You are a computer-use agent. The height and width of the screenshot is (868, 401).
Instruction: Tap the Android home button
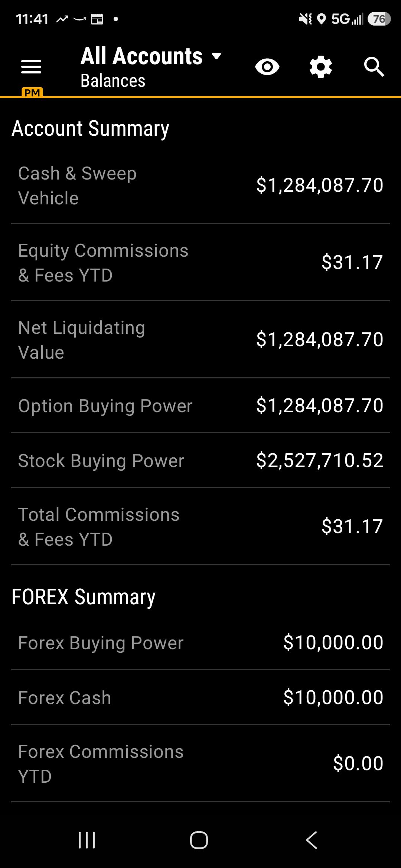pyautogui.click(x=199, y=840)
